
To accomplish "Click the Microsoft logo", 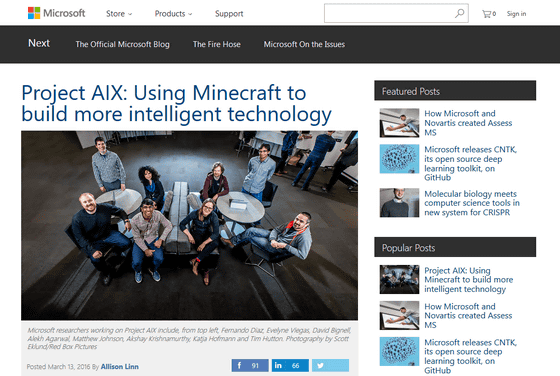I will pos(56,13).
